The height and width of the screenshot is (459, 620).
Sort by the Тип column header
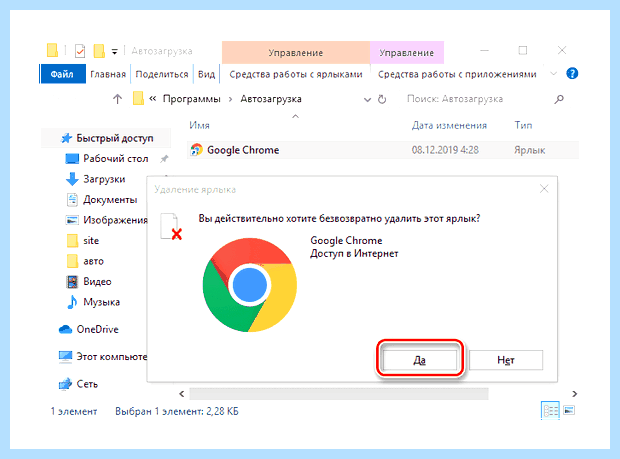[x=523, y=125]
